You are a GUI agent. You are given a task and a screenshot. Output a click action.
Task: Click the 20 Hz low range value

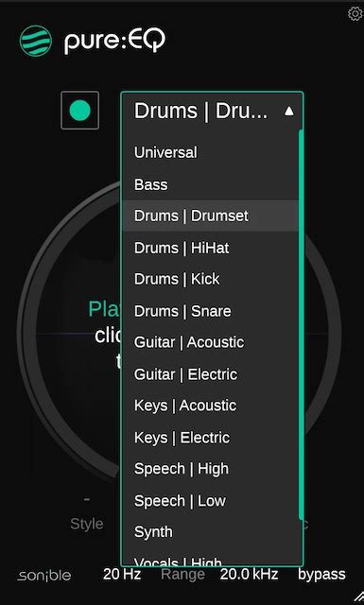122,575
